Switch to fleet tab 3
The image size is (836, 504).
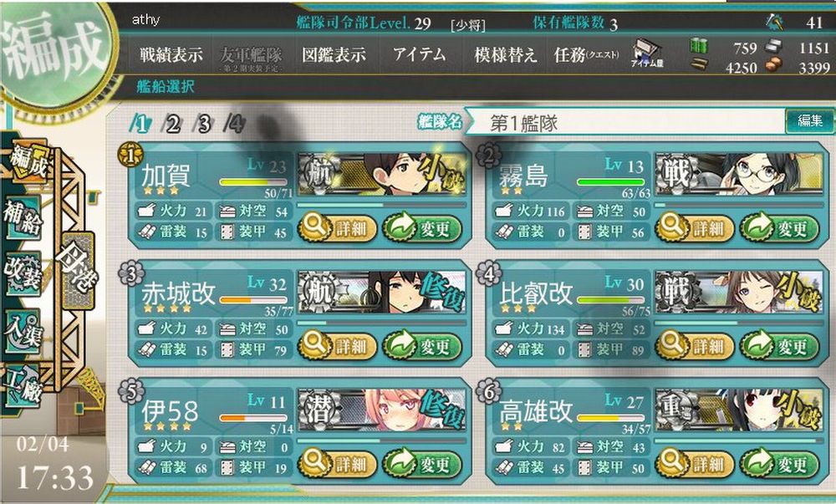(203, 124)
